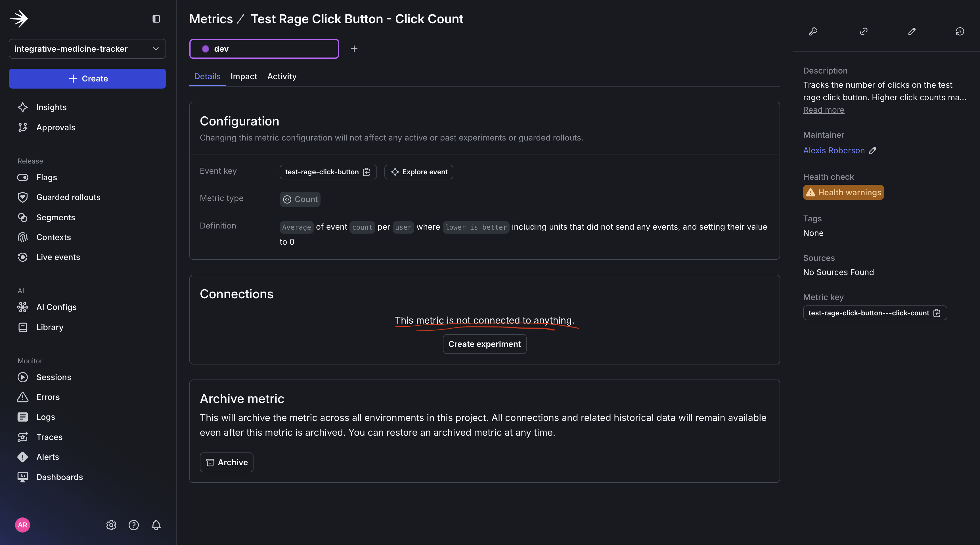Expand description with Read more
This screenshot has width=980, height=545.
[823, 110]
